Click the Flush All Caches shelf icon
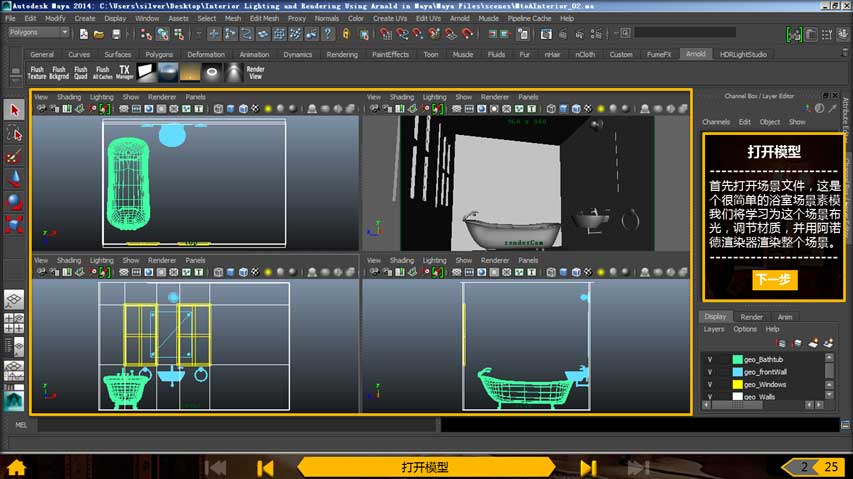Viewport: 853px width, 479px height. click(102, 72)
